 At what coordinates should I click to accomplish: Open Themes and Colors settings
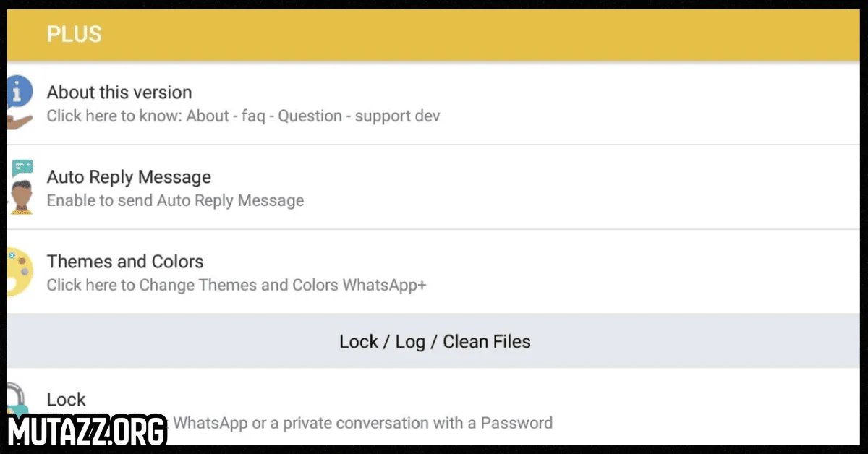125,262
